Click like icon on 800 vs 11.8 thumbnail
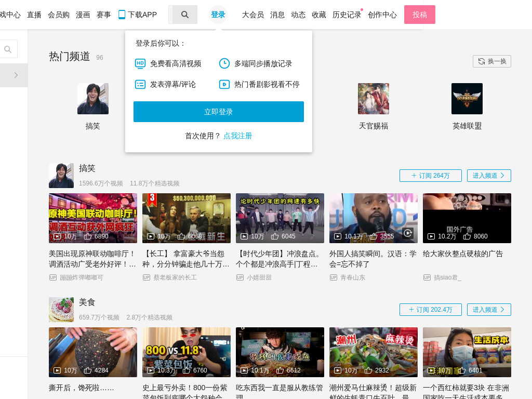This screenshot has width=532, height=399. 187,370
